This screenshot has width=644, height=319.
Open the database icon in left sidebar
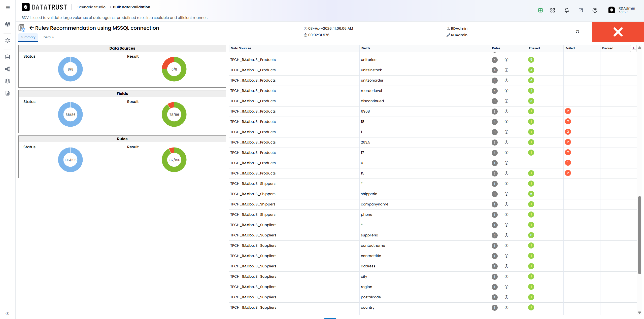8,57
